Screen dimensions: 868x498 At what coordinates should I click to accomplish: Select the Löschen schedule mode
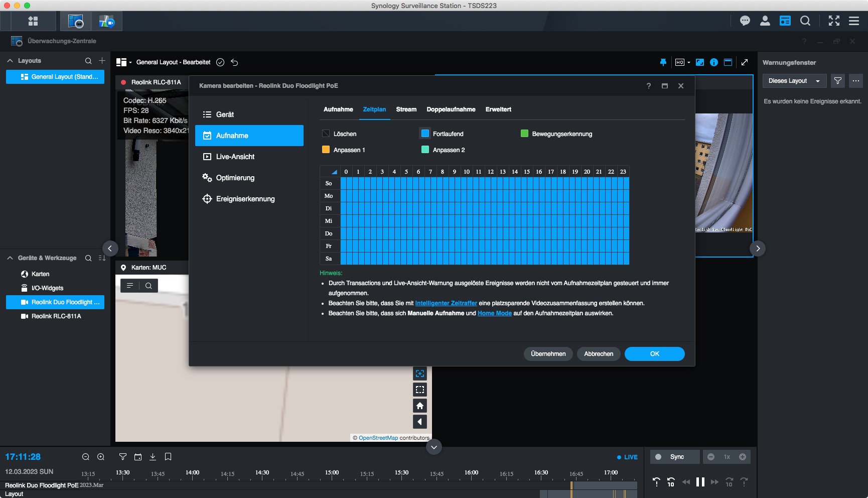tap(326, 134)
